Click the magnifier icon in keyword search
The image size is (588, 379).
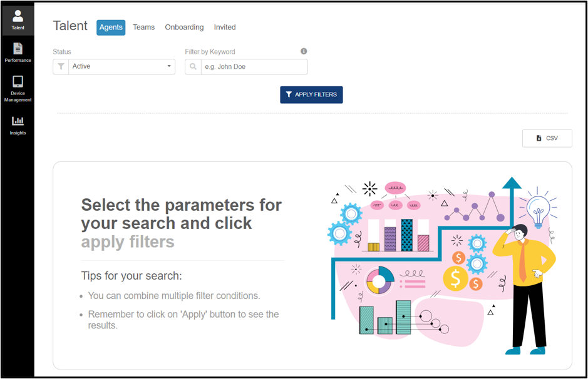[x=193, y=67]
